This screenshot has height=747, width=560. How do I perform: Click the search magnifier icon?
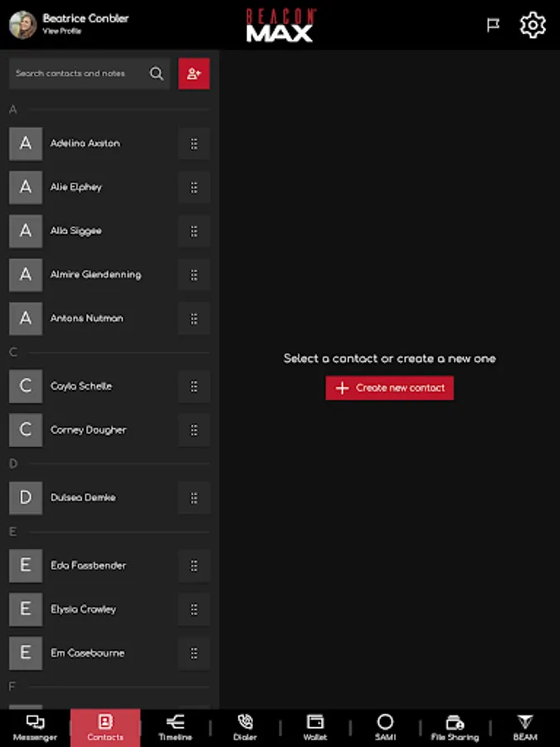click(156, 73)
